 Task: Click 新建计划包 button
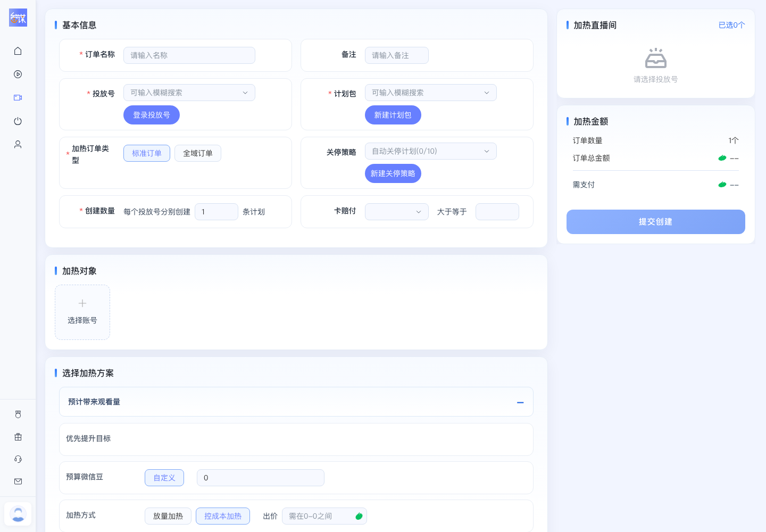(x=393, y=115)
